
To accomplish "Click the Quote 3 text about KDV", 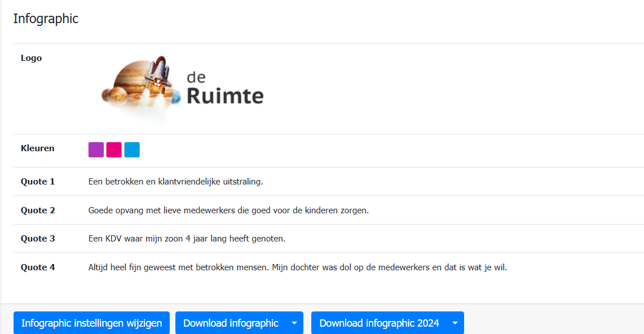I will [187, 239].
